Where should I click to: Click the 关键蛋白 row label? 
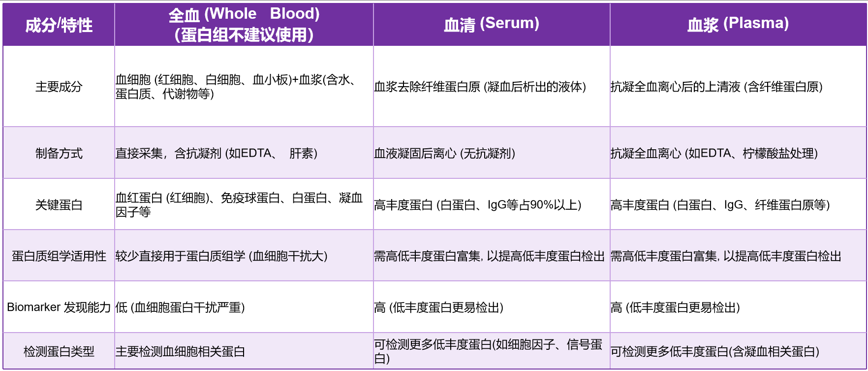[x=59, y=204]
